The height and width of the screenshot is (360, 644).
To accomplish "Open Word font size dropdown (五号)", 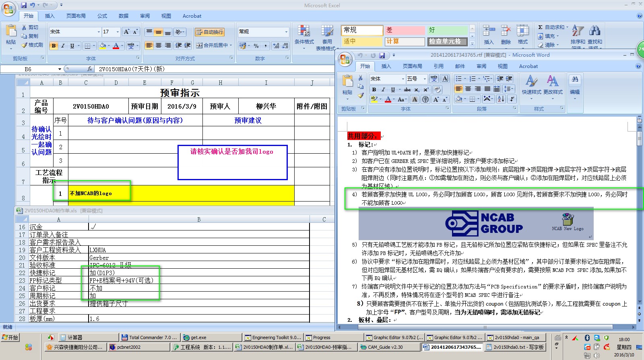I will (x=424, y=79).
